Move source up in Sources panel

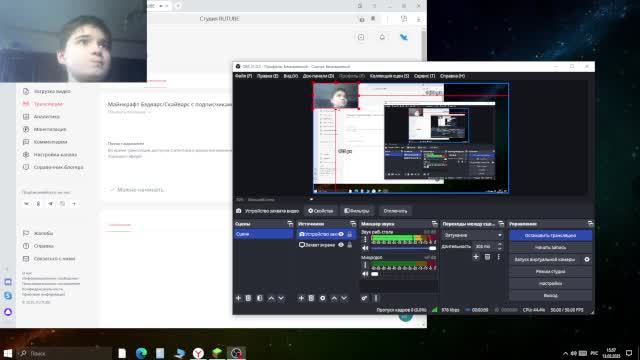pos(334,298)
